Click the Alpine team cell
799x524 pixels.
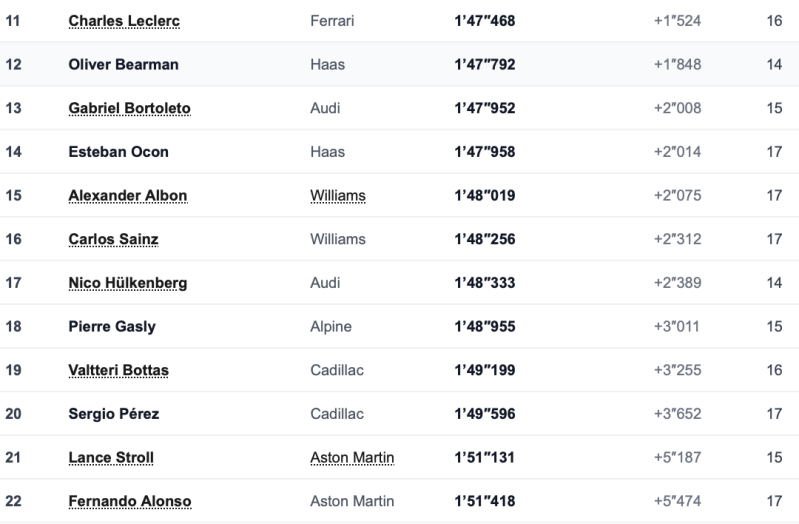tap(331, 327)
